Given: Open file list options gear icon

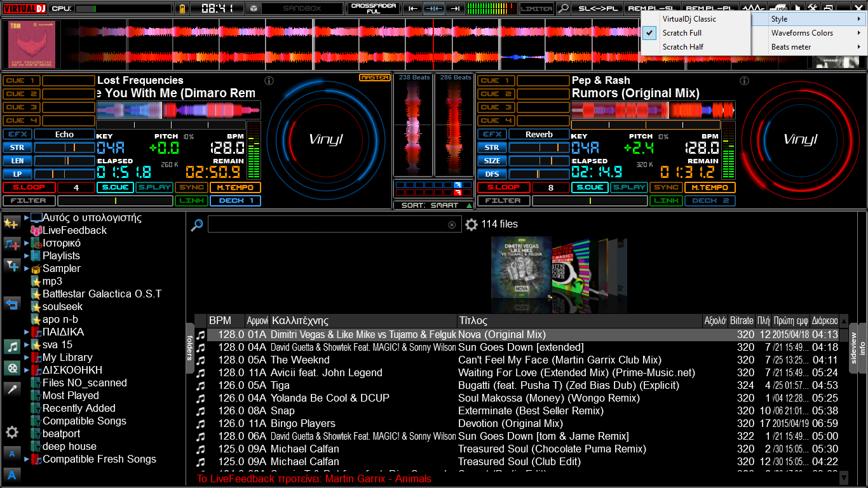Looking at the screenshot, I should pyautogui.click(x=471, y=224).
